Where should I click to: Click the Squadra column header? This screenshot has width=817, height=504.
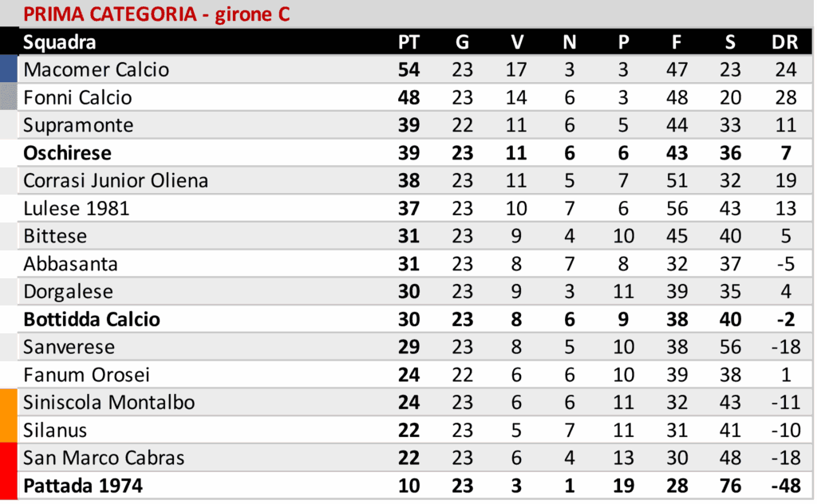(x=60, y=43)
